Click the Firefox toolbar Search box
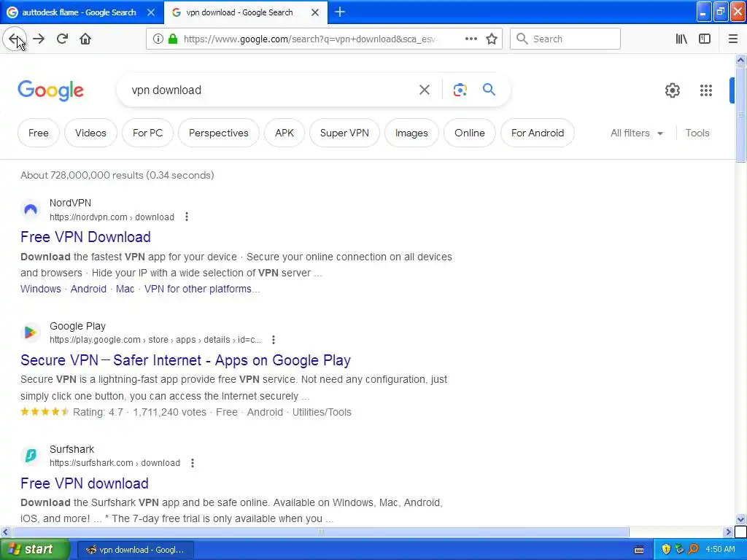 (565, 39)
